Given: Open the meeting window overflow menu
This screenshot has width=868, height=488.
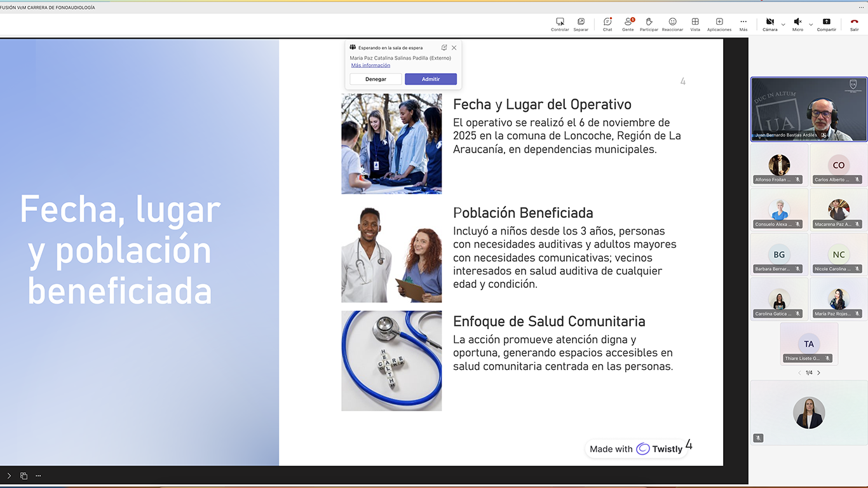Looking at the screenshot, I should pyautogui.click(x=862, y=7).
